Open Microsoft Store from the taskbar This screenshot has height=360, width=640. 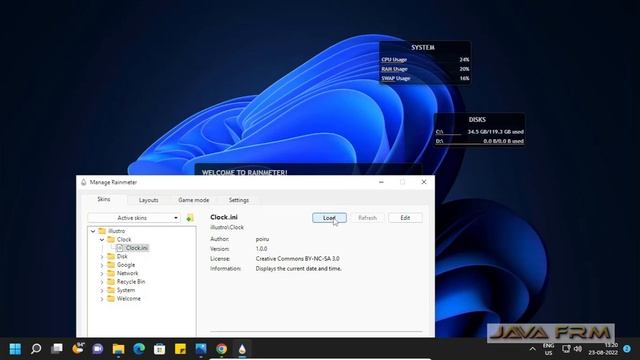pos(160,349)
